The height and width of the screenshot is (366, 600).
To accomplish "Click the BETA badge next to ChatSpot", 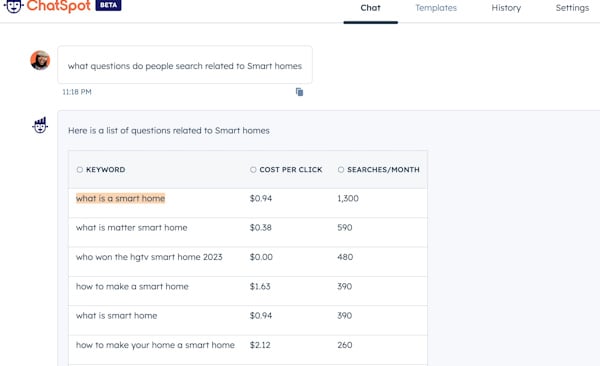I will (x=108, y=5).
